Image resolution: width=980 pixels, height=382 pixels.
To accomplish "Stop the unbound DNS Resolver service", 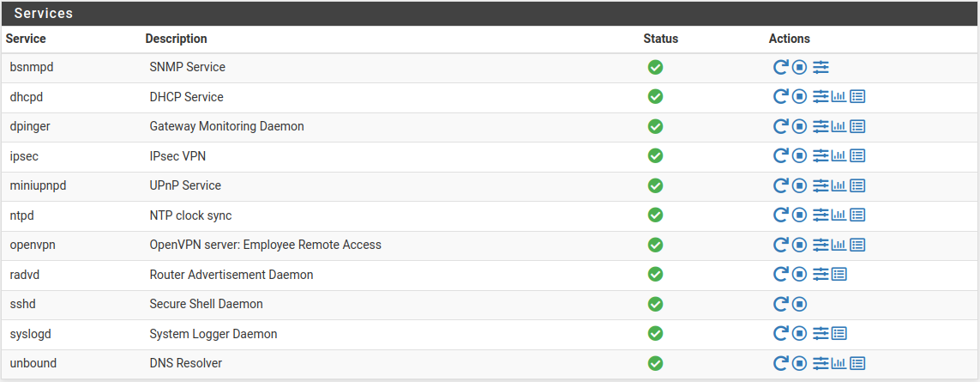I will 799,363.
